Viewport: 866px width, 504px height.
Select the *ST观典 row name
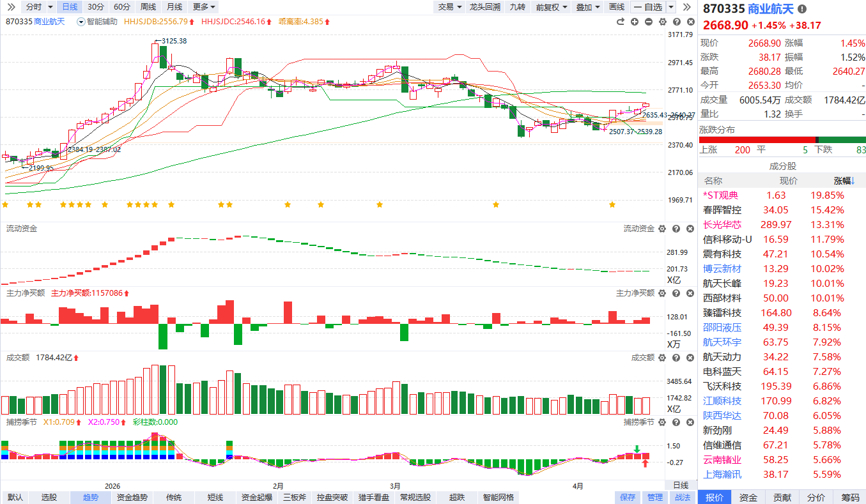(720, 195)
